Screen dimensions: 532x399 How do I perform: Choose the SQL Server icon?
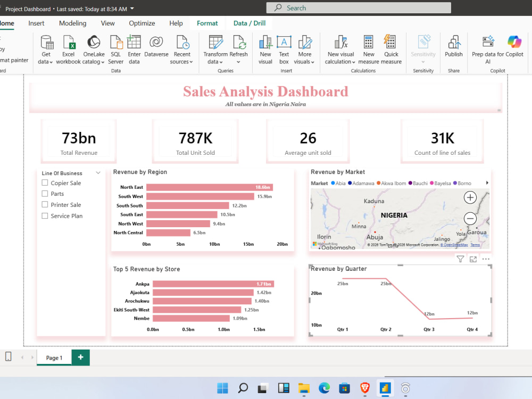point(116,43)
